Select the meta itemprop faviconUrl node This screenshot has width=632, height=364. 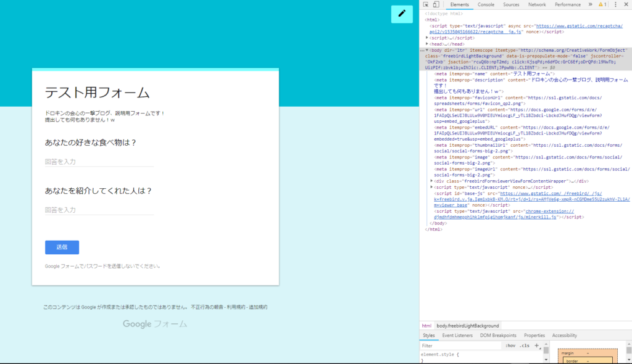pyautogui.click(x=518, y=101)
